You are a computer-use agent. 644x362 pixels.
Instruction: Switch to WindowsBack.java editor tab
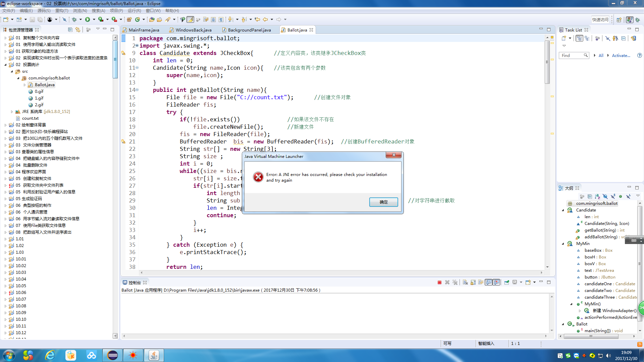[x=191, y=30]
